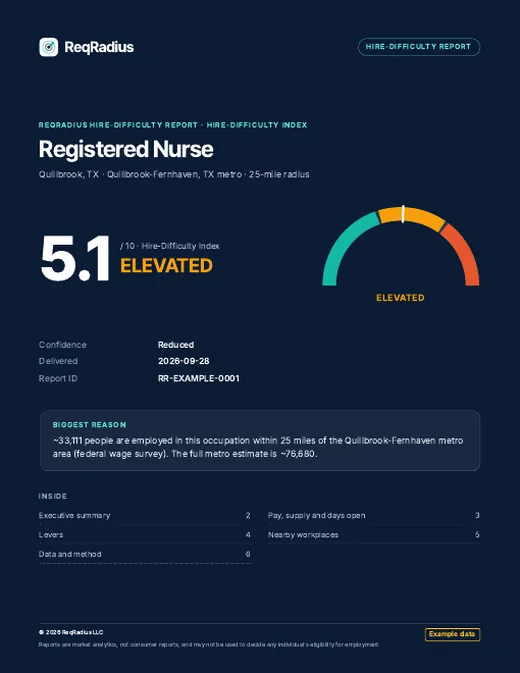The height and width of the screenshot is (673, 520).
Task: Click page number 2 beside Executive summary
Action: click(x=248, y=515)
